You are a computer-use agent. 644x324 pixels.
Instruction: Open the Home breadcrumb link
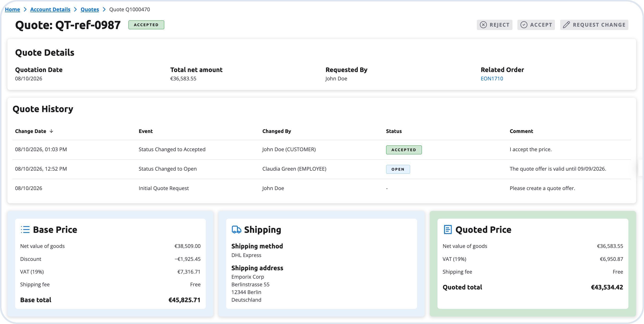[x=12, y=10]
